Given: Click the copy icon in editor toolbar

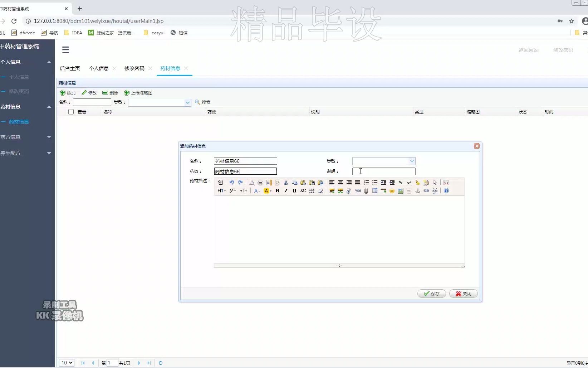Looking at the screenshot, I should click(x=294, y=183).
